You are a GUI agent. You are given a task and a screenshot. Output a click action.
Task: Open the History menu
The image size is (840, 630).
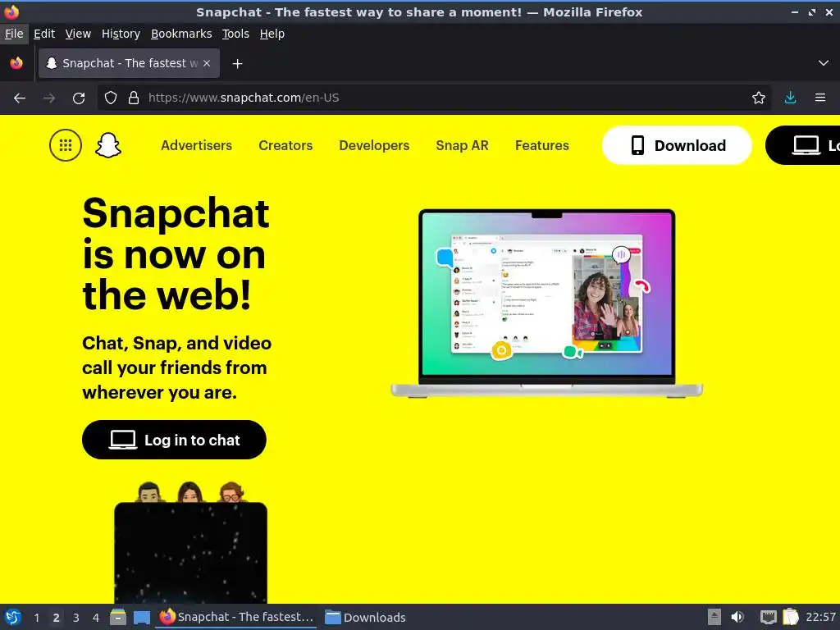[x=121, y=34]
